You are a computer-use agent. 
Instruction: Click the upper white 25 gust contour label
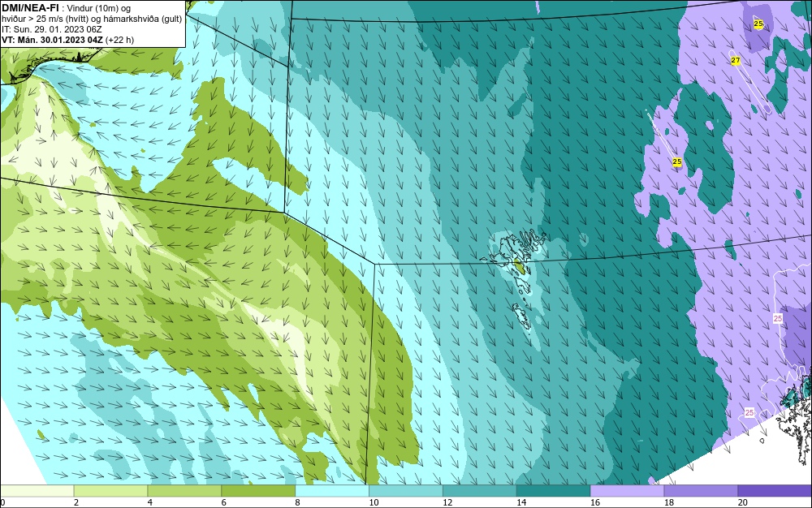tap(777, 318)
